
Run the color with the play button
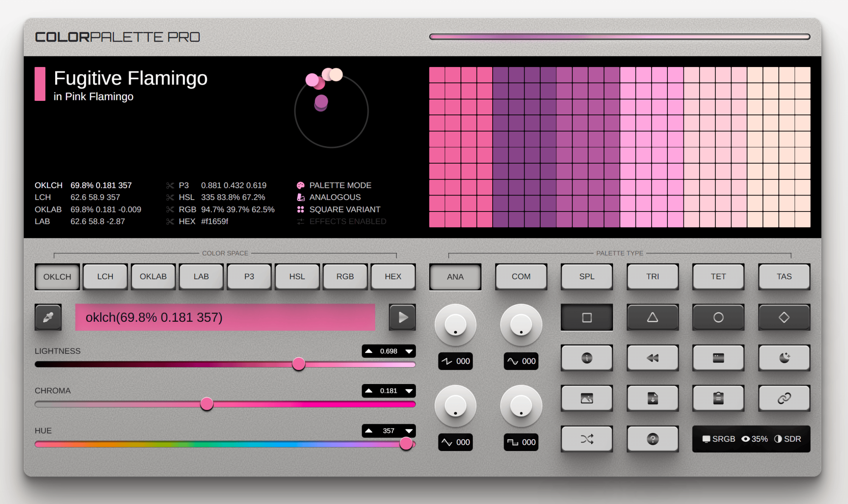tap(402, 317)
